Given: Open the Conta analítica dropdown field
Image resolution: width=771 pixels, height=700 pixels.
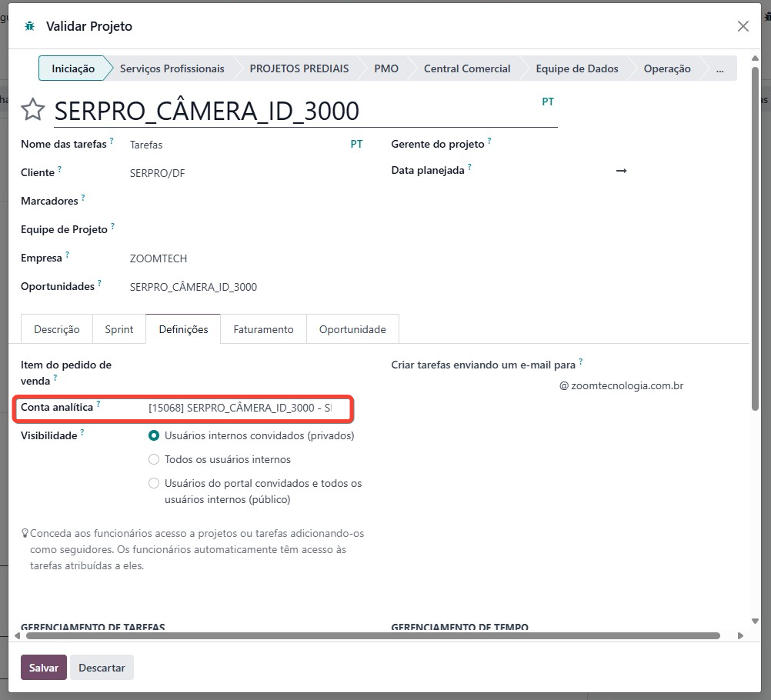Looking at the screenshot, I should point(239,408).
